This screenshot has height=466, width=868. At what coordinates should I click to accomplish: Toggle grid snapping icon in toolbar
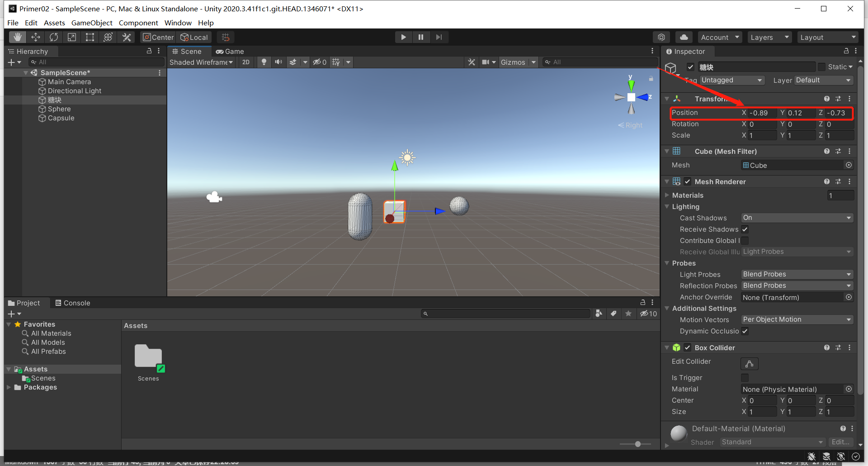226,37
